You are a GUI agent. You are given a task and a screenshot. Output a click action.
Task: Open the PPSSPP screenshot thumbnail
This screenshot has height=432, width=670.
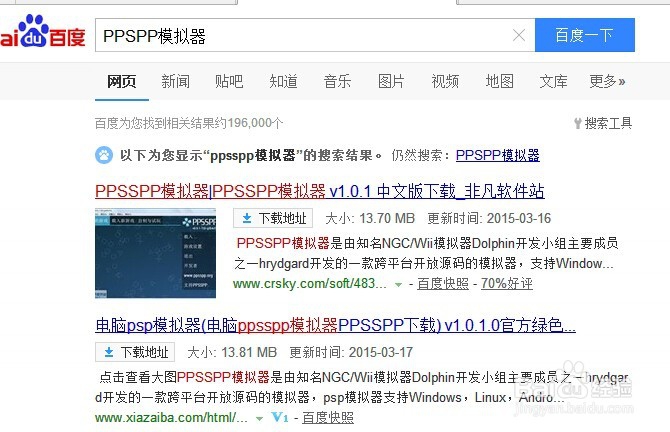(x=155, y=253)
